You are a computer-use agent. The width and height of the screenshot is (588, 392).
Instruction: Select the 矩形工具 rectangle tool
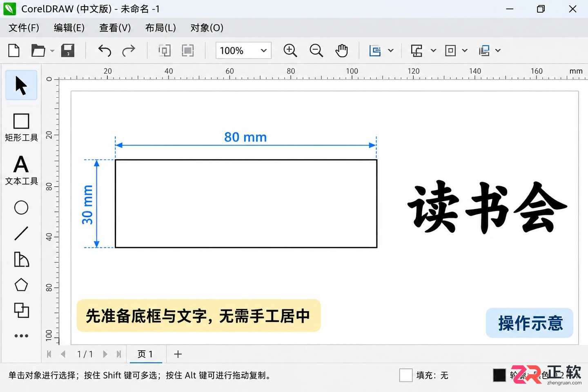tap(21, 127)
